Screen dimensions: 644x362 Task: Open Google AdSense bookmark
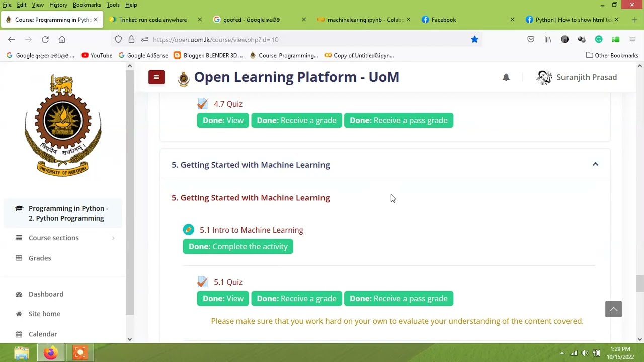pyautogui.click(x=143, y=55)
